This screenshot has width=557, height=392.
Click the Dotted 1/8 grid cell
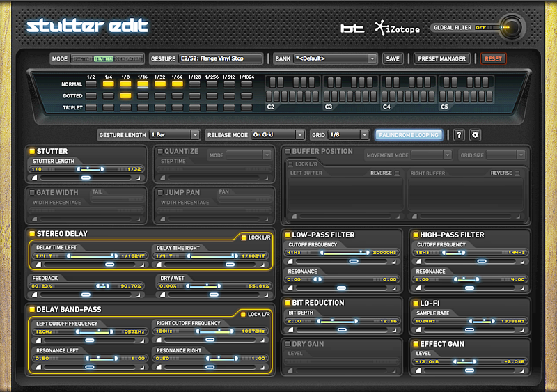[125, 95]
